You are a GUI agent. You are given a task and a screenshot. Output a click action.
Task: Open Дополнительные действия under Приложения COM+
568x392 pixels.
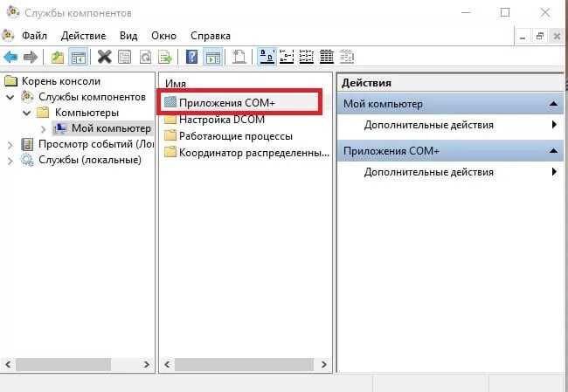428,172
